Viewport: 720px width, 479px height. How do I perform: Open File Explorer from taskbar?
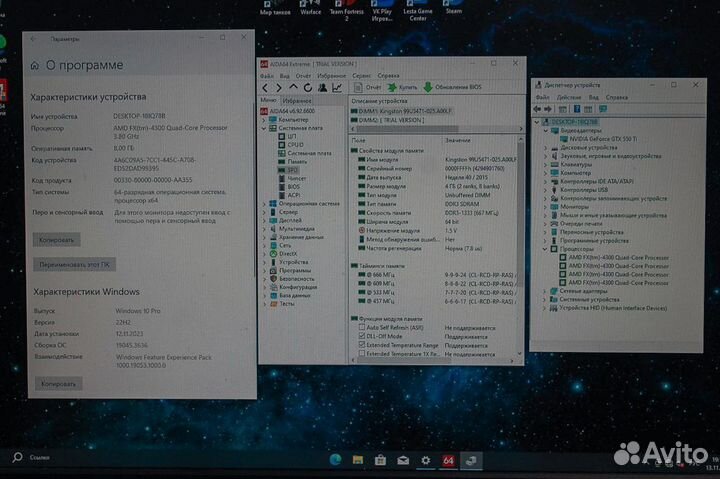(x=358, y=460)
